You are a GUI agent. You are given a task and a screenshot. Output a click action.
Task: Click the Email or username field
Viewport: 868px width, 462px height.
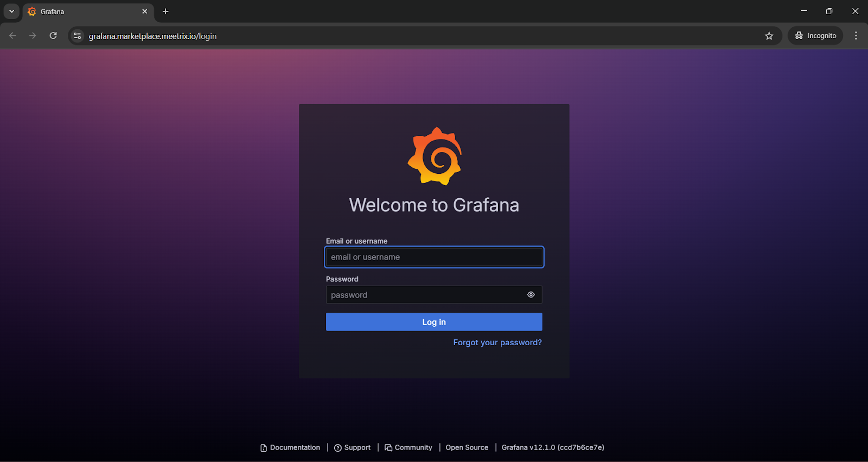[x=433, y=257]
